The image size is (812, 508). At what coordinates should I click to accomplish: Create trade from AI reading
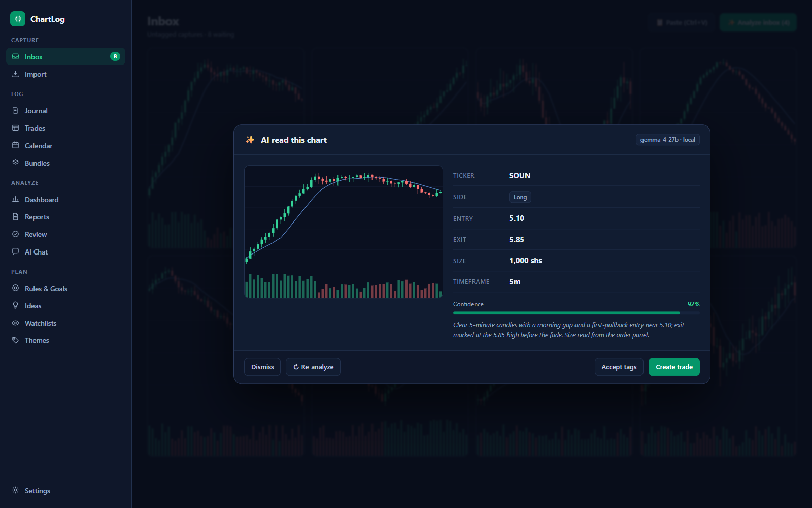(x=674, y=367)
